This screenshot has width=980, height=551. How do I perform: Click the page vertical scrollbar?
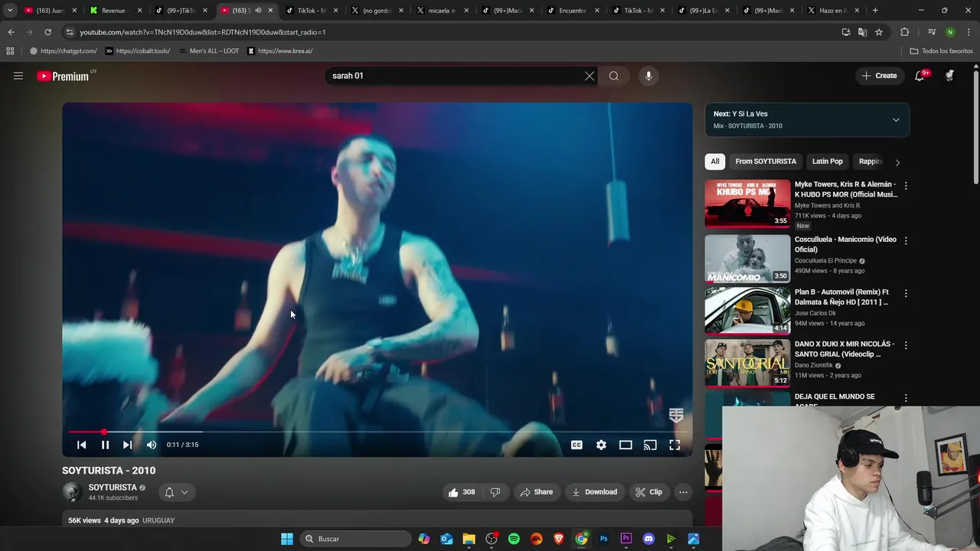975,126
